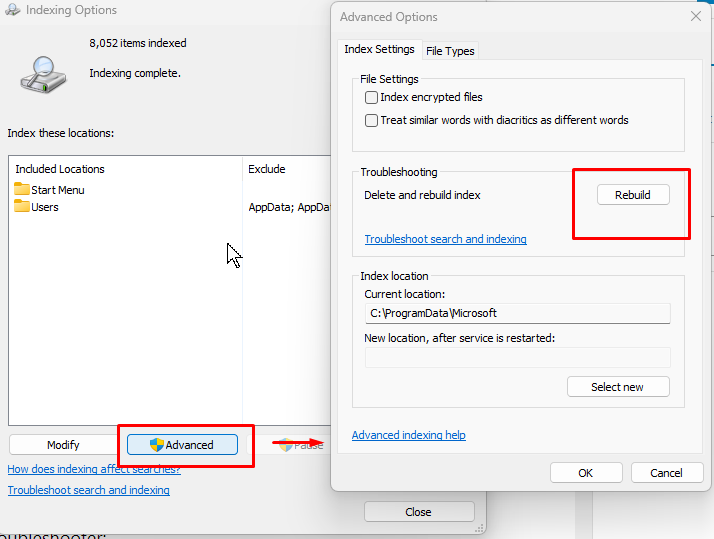Switch to the File Types tab
The width and height of the screenshot is (714, 539).
(450, 51)
